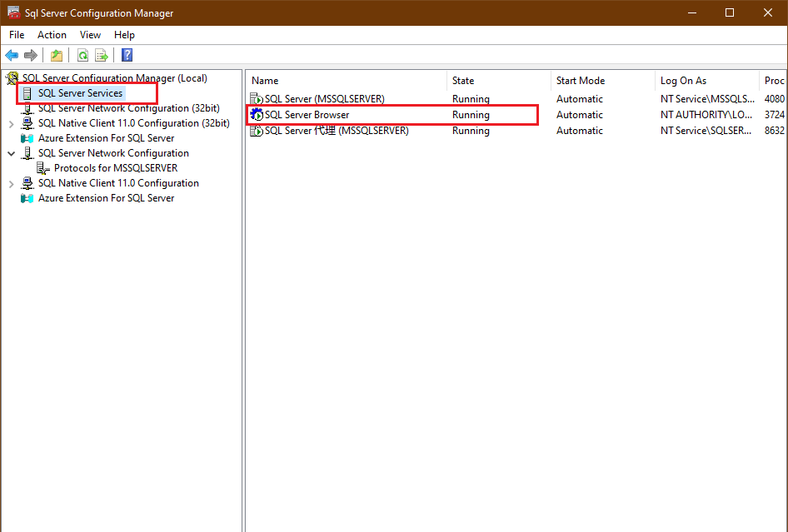The width and height of the screenshot is (788, 532).
Task: Click the app icon in the title bar
Action: tap(13, 12)
